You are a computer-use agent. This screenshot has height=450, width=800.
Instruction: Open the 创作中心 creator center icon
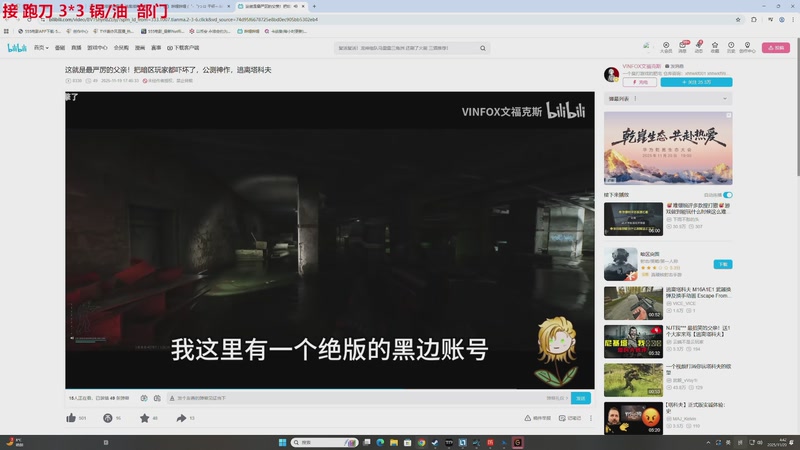pos(747,47)
